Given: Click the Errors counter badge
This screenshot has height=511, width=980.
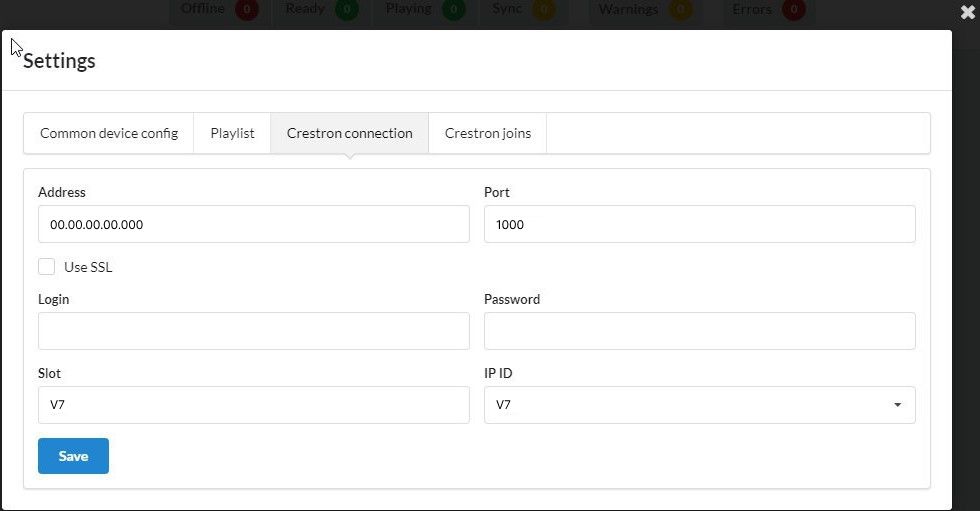Looking at the screenshot, I should click(794, 9).
